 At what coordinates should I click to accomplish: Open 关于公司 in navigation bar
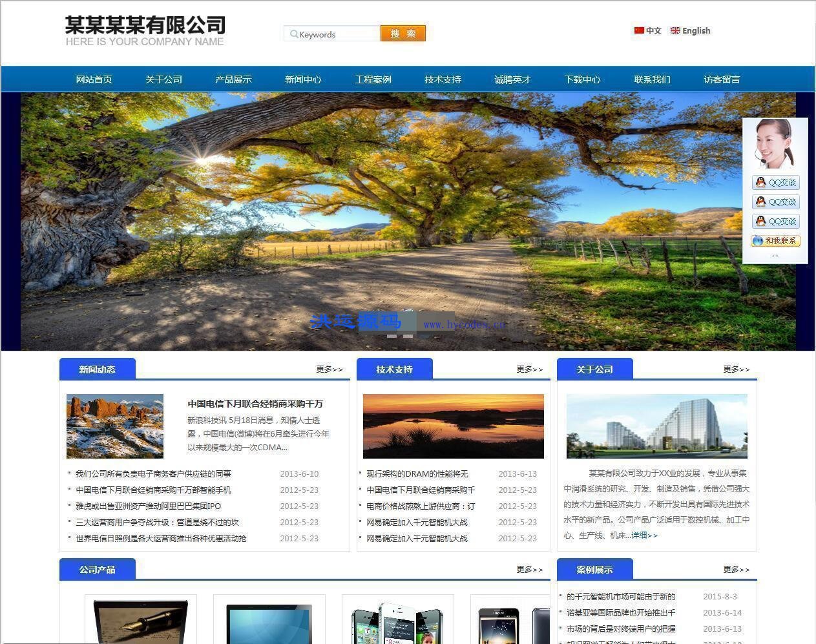(164, 79)
